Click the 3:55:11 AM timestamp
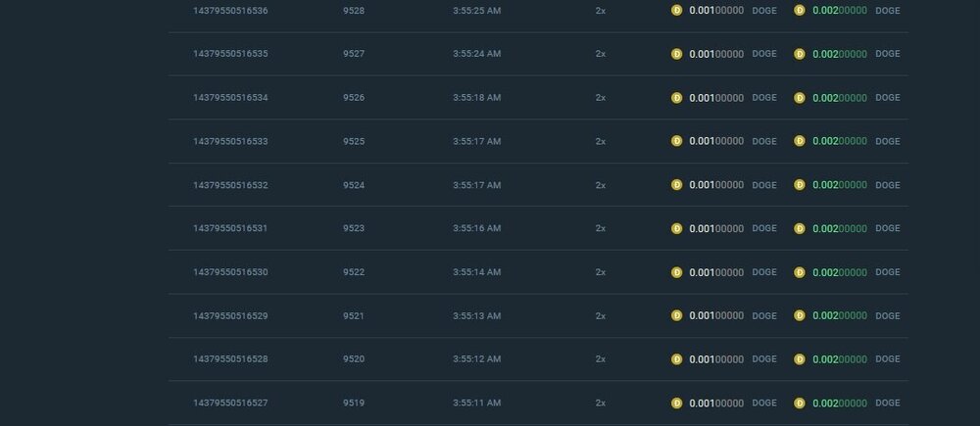Viewport: 980px width, 426px height. (x=477, y=402)
